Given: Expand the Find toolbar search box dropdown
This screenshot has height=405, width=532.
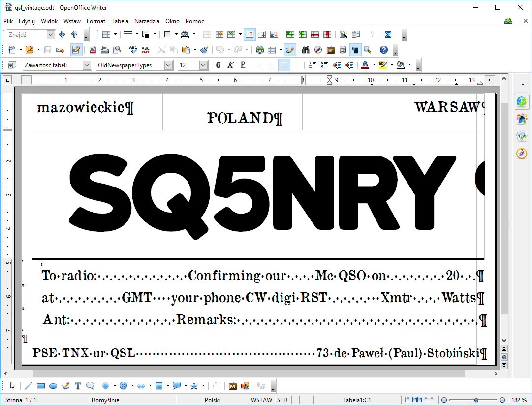Looking at the screenshot, I should tap(51, 34).
